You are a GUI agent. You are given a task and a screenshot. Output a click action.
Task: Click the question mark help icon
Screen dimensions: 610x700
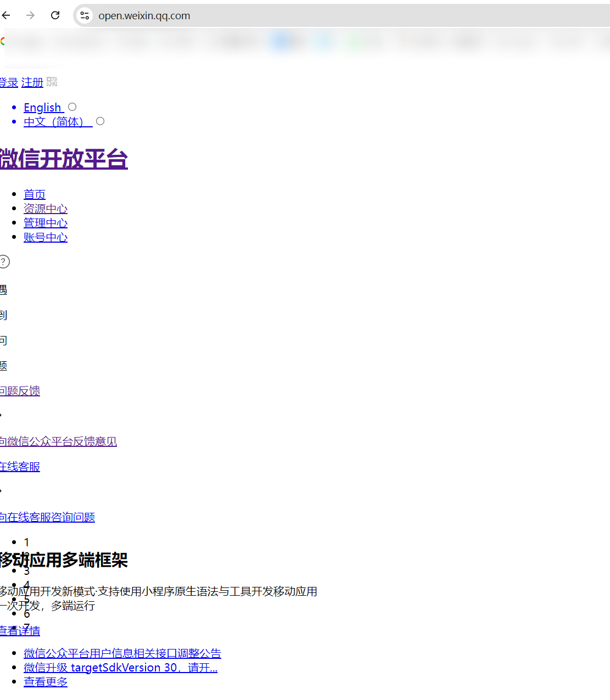coord(4,261)
